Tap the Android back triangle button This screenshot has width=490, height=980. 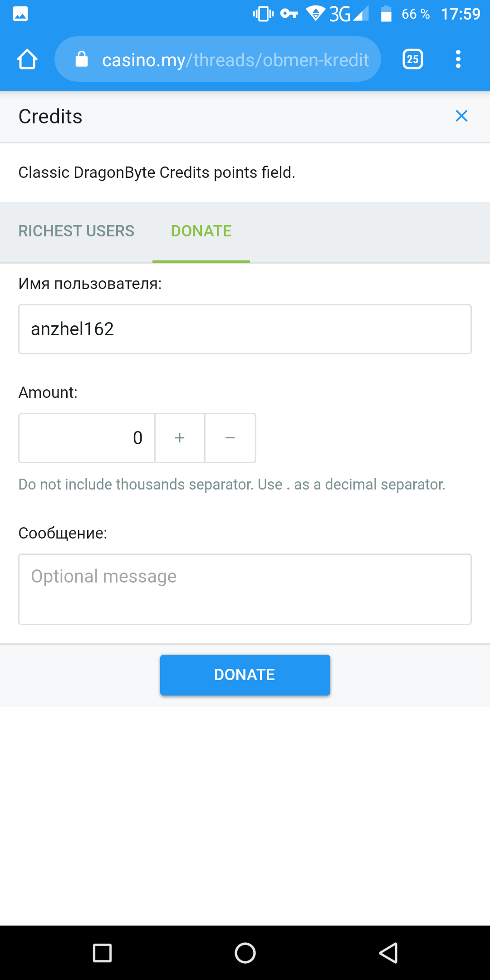coord(388,953)
